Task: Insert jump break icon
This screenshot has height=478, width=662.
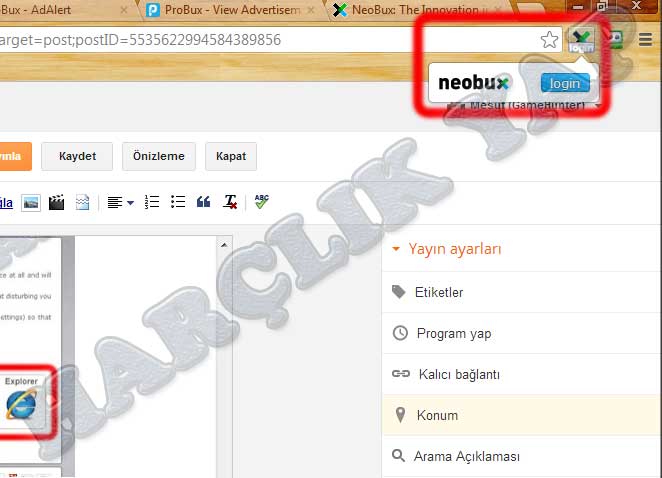Action: click(x=82, y=202)
